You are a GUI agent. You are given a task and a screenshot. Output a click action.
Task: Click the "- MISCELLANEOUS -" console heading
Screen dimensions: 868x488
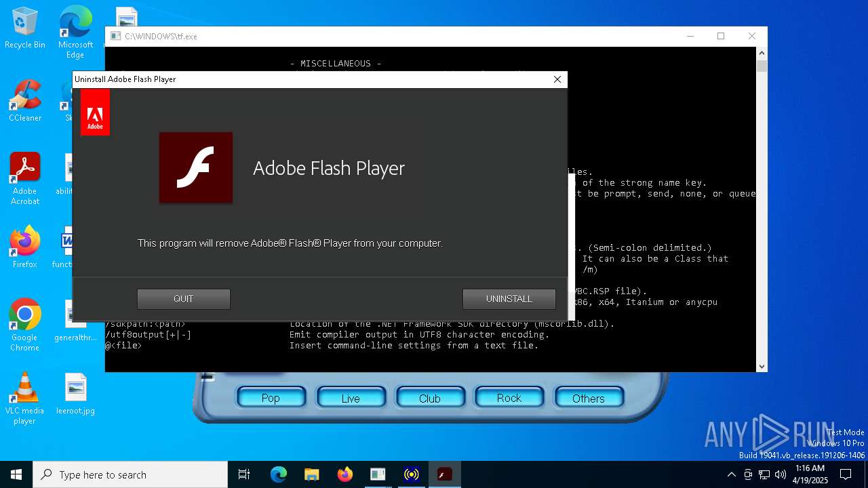[x=336, y=64]
